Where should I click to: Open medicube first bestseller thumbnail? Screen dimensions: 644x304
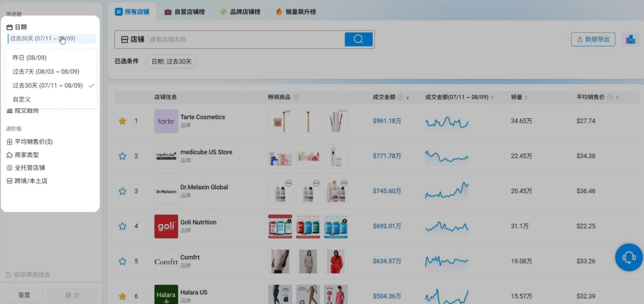(280, 156)
